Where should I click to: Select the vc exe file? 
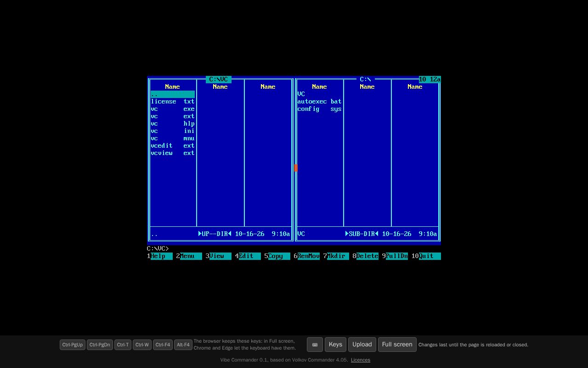[x=173, y=109]
